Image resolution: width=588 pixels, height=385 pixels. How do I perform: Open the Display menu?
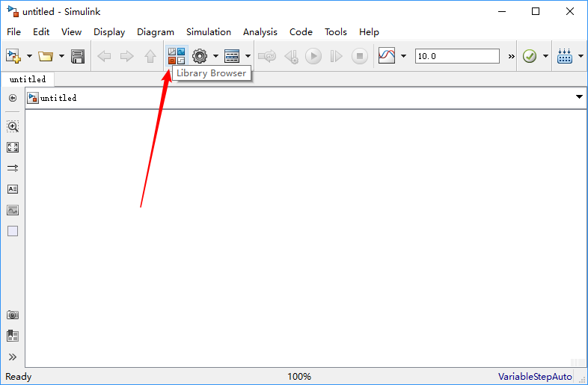pos(109,32)
